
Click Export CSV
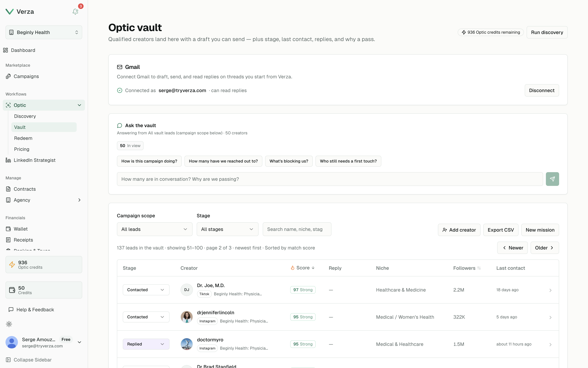[500, 230]
